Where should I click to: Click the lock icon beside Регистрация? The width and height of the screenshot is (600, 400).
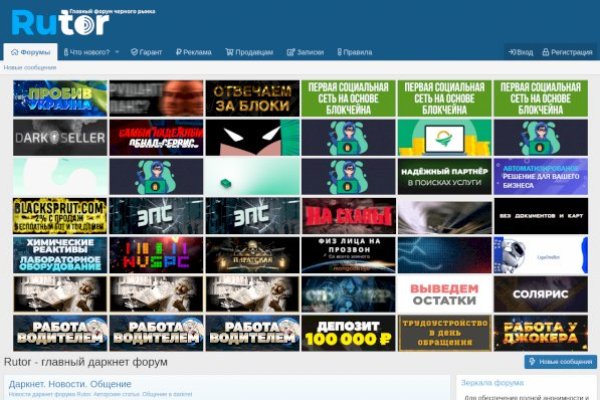pos(545,52)
